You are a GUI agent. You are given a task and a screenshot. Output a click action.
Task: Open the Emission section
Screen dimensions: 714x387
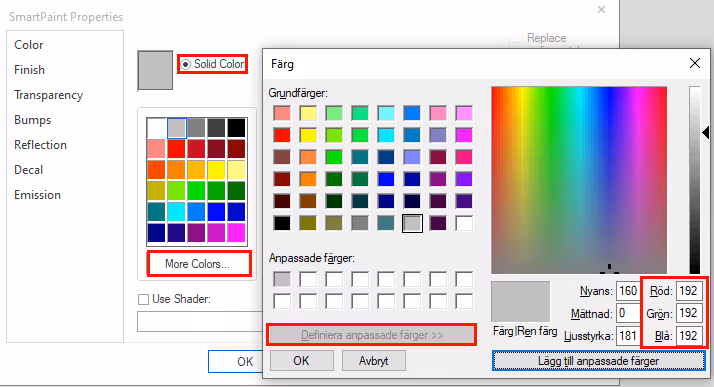coord(37,195)
